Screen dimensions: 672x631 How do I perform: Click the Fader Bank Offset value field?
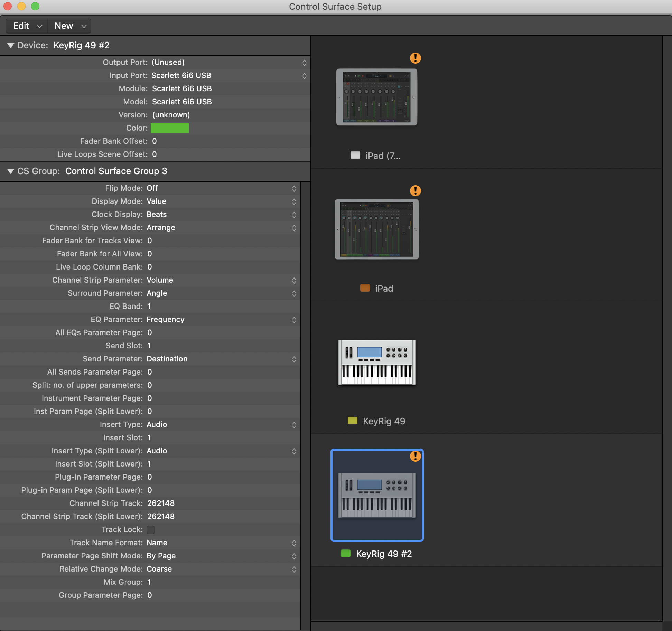point(155,141)
